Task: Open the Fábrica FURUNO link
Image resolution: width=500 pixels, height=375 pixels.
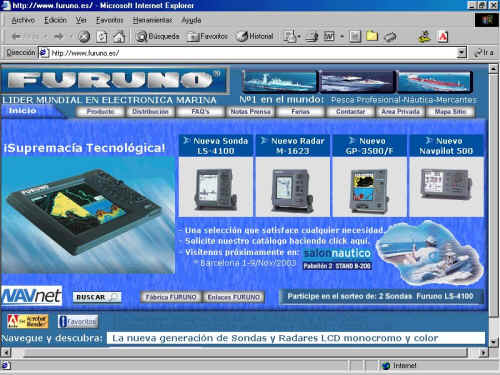Action: (x=171, y=297)
